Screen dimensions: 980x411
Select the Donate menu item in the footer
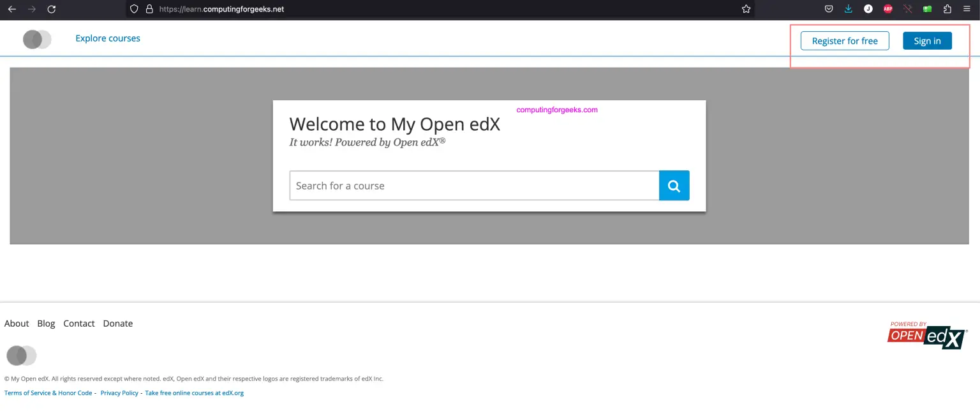tap(117, 324)
